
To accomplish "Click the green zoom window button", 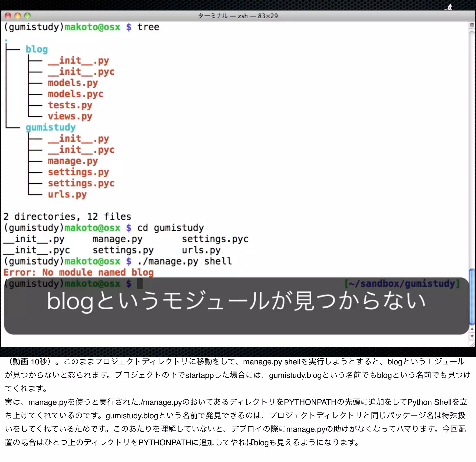I will pyautogui.click(x=27, y=16).
